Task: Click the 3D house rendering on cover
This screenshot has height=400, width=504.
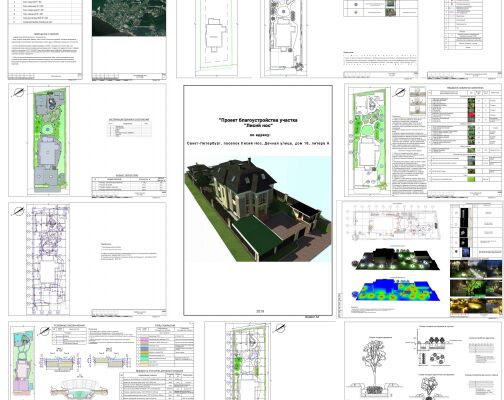Action: (258, 209)
